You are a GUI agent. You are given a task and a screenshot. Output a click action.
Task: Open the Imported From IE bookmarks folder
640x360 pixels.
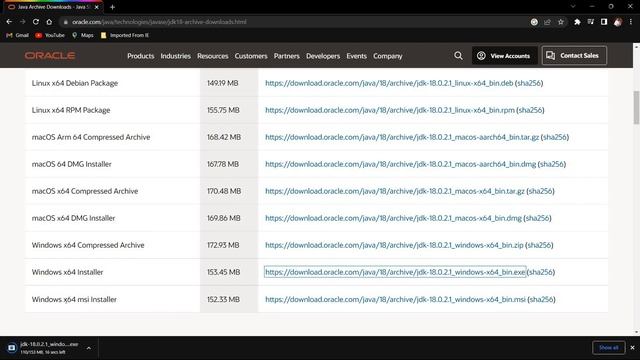pos(124,36)
